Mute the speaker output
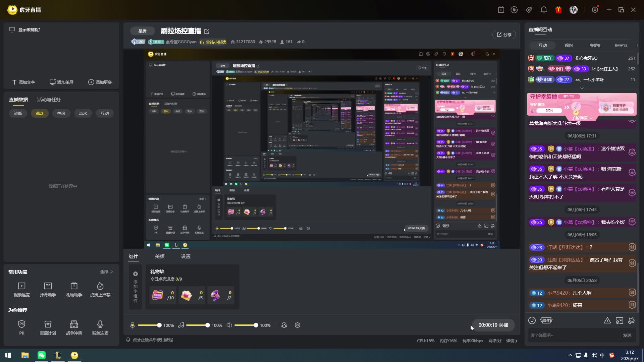Image resolution: width=644 pixels, height=362 pixels. click(229, 325)
